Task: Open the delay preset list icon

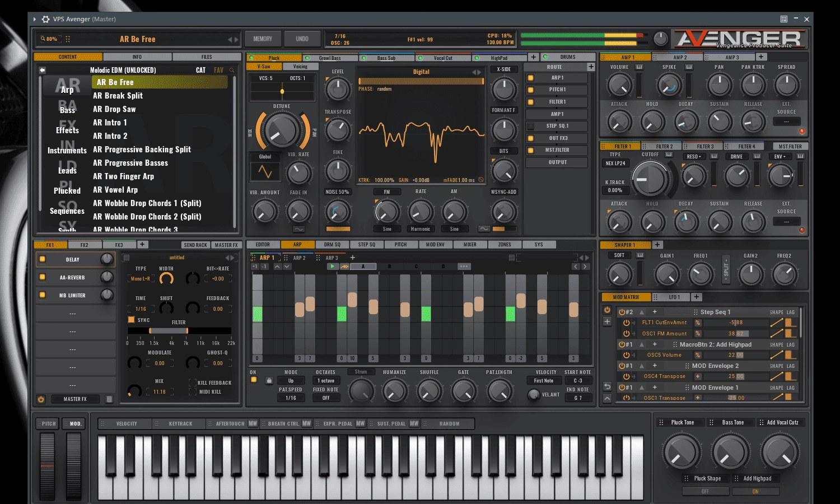Action: [x=127, y=258]
